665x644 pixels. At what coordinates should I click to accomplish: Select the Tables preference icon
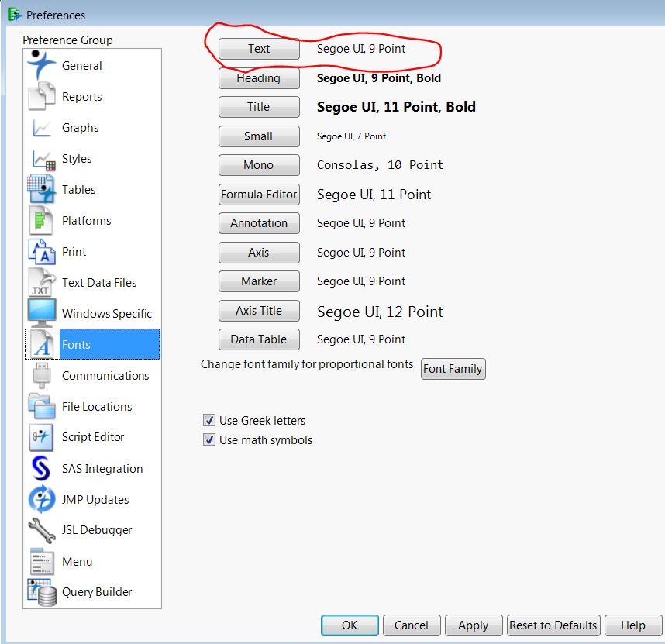pyautogui.click(x=40, y=189)
